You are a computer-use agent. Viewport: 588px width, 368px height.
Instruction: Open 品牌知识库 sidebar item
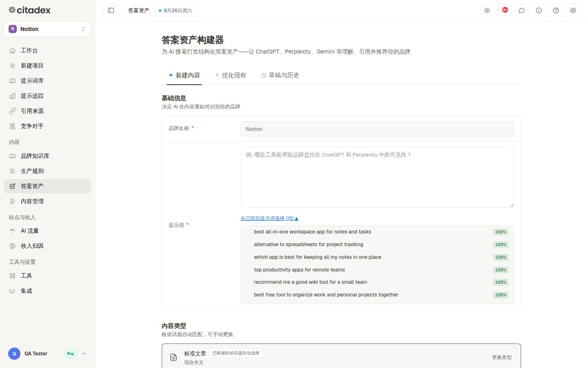47,156
